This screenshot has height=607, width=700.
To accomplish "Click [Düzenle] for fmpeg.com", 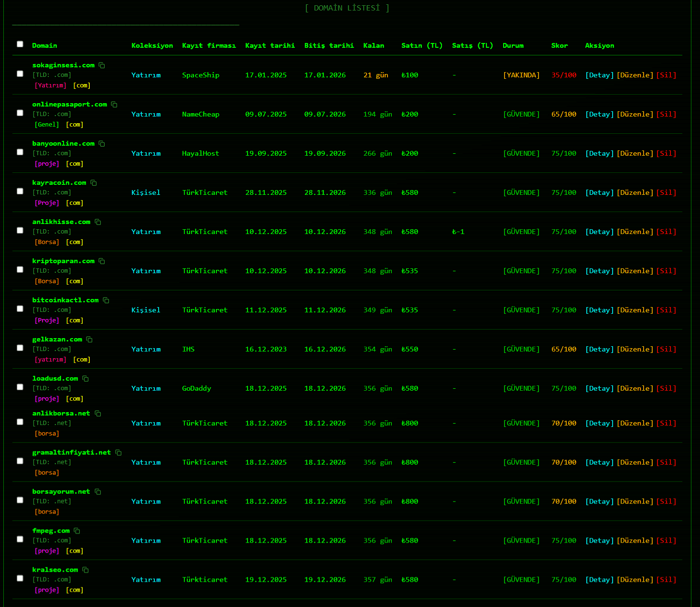I will pyautogui.click(x=635, y=541).
